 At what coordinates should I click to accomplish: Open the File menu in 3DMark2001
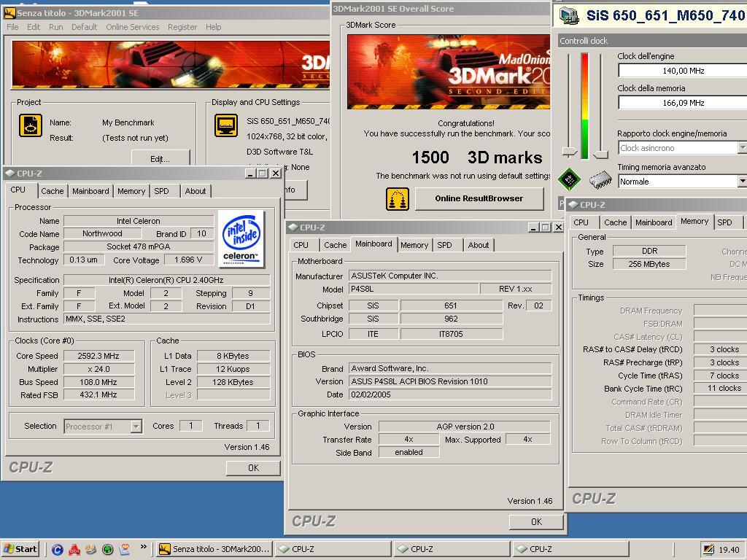[13, 27]
